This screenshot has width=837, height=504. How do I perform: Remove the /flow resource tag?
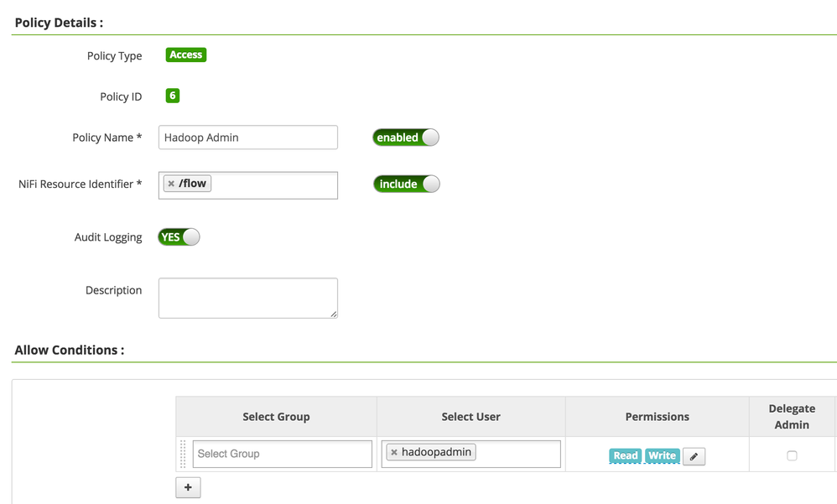pos(171,184)
